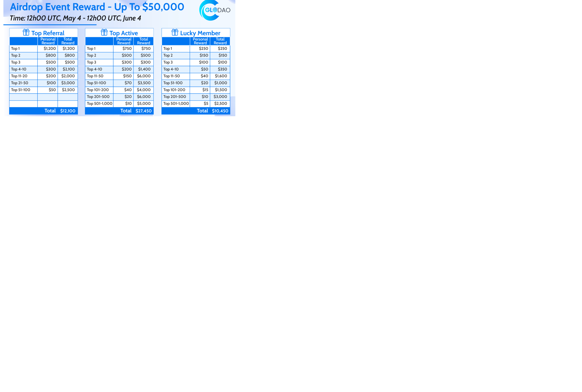Click 'Top 51-100' label in Lucky Member table
582x392 pixels.
click(x=173, y=83)
